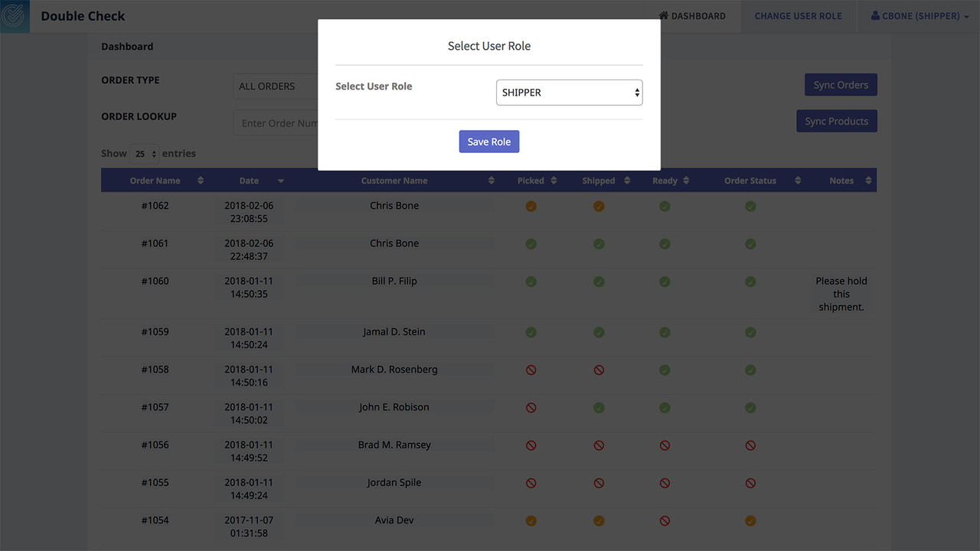Screen dimensions: 980x551
Task: Click the orange Picked status icon for order #1062
Action: (531, 205)
